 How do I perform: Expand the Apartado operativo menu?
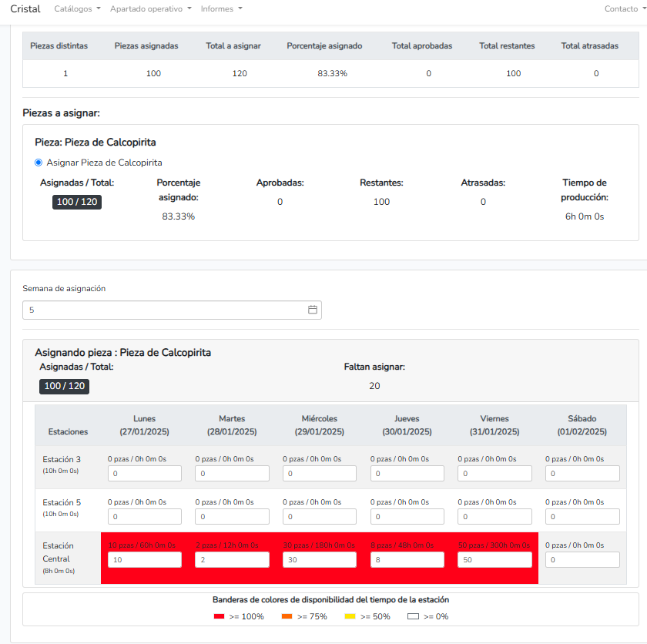(151, 8)
